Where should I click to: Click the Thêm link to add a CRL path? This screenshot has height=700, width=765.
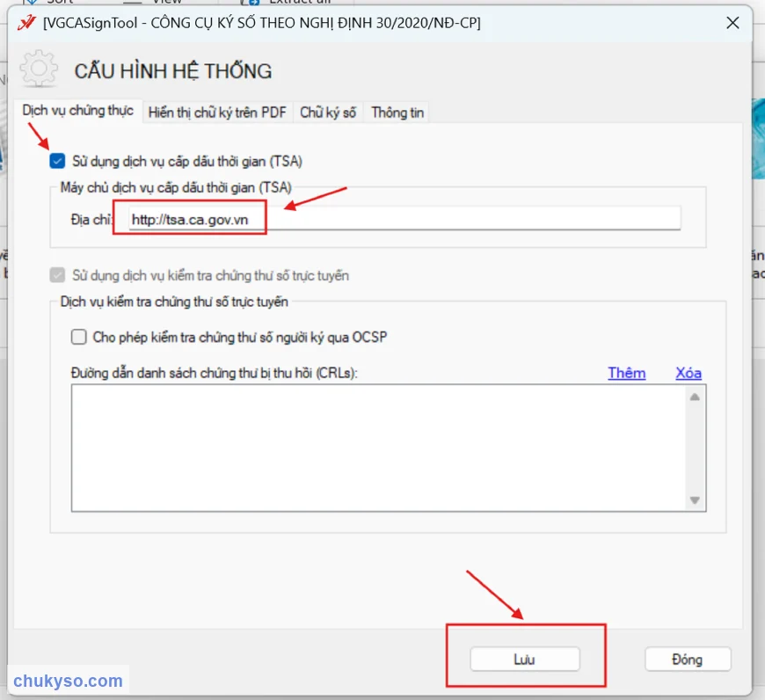pyautogui.click(x=626, y=373)
